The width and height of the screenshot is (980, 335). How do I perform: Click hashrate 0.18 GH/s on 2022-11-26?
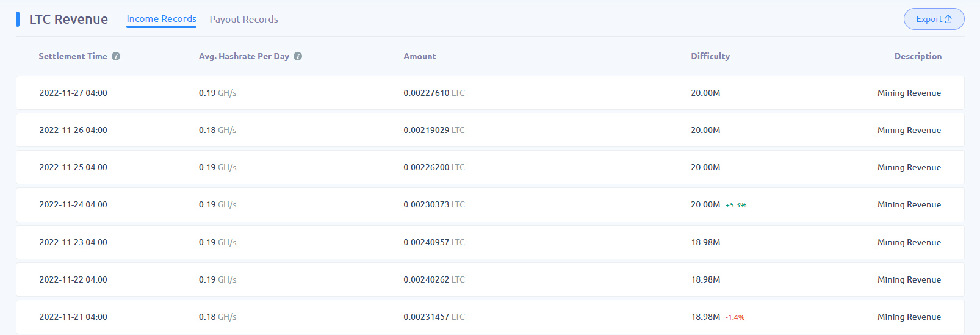(217, 130)
